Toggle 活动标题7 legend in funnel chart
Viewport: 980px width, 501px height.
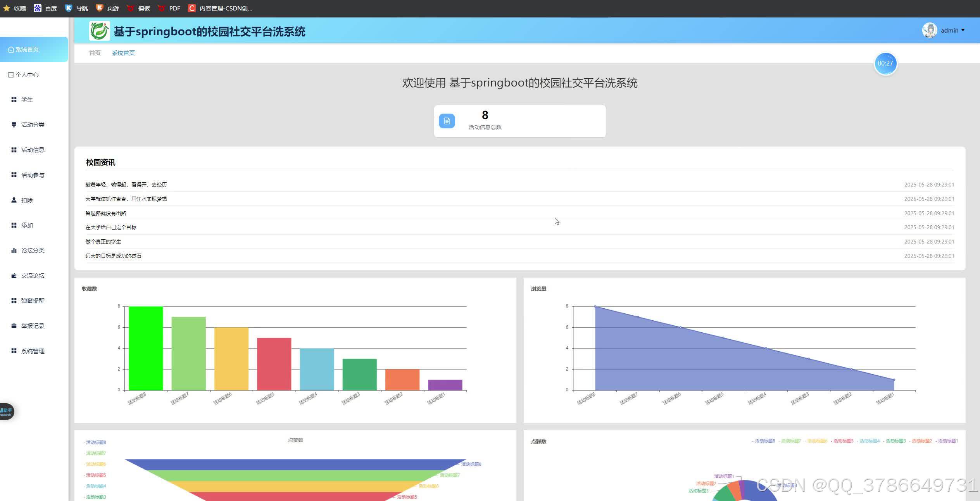pos(95,453)
